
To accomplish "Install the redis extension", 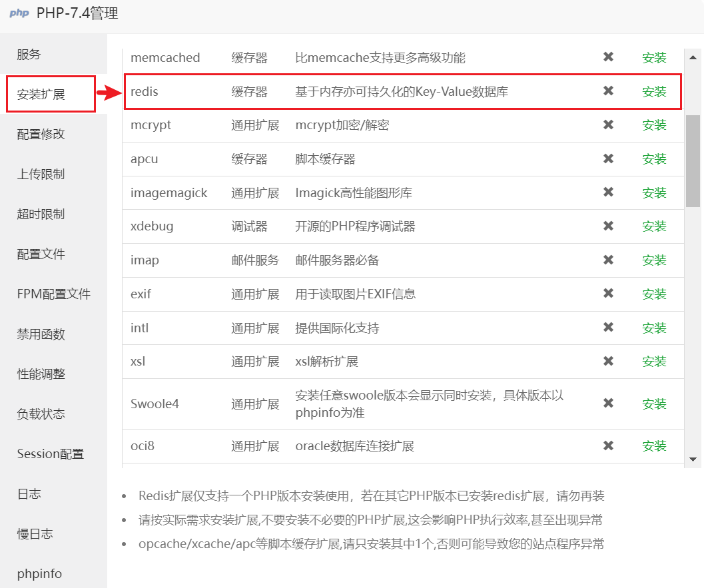I will click(x=654, y=92).
